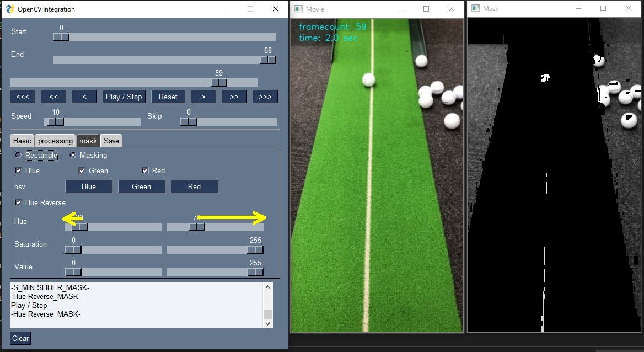Disable the Hue Reverse checkbox
The height and width of the screenshot is (352, 644).
pos(18,202)
